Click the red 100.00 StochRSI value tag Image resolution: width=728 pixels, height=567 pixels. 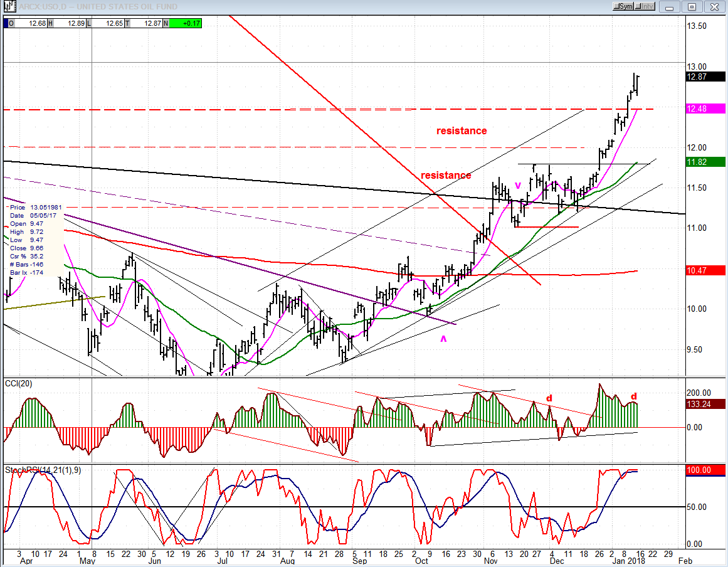(x=705, y=470)
